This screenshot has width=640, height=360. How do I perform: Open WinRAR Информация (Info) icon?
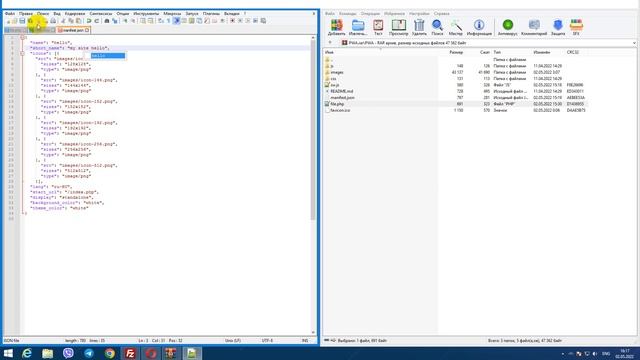479,27
